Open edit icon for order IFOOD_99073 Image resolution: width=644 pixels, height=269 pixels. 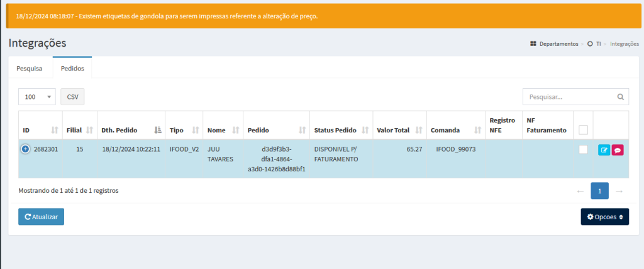pyautogui.click(x=604, y=150)
